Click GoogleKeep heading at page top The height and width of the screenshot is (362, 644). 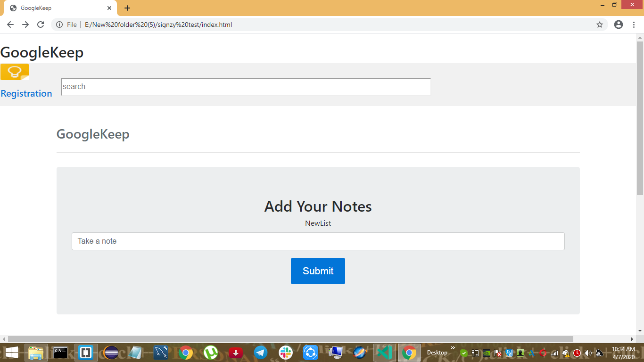[42, 52]
